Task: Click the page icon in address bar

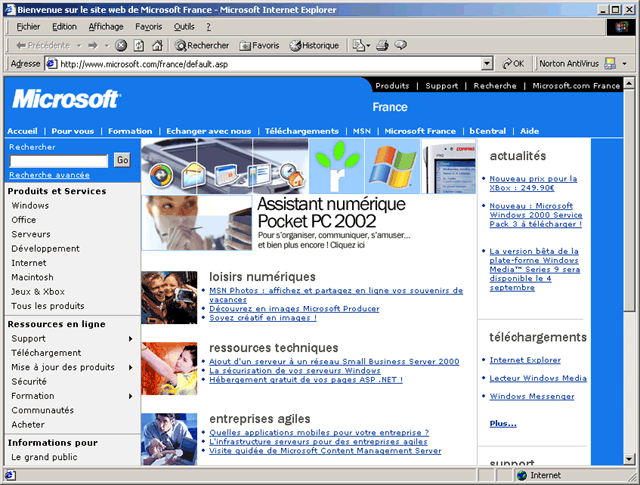Action: coord(51,64)
